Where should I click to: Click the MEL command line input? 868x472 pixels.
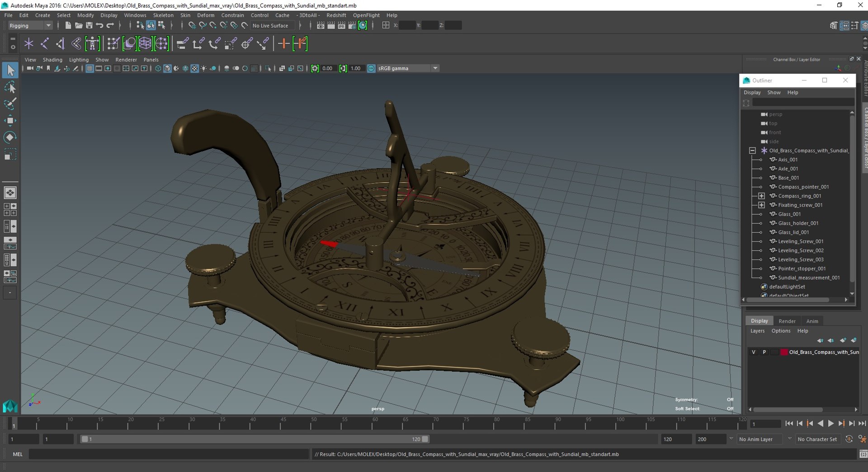[x=169, y=454]
